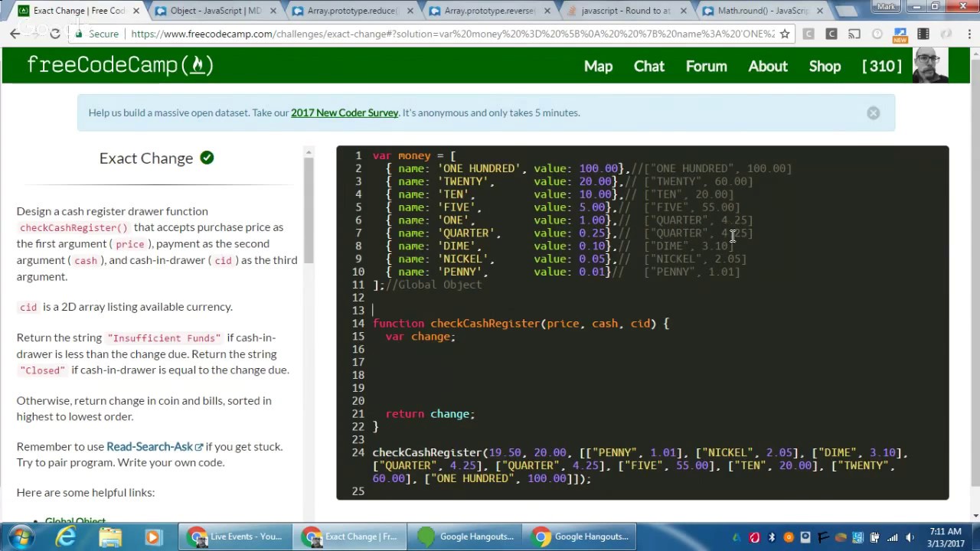980x551 pixels.
Task: Click the instructions panel scrollbar
Action: pos(309,210)
